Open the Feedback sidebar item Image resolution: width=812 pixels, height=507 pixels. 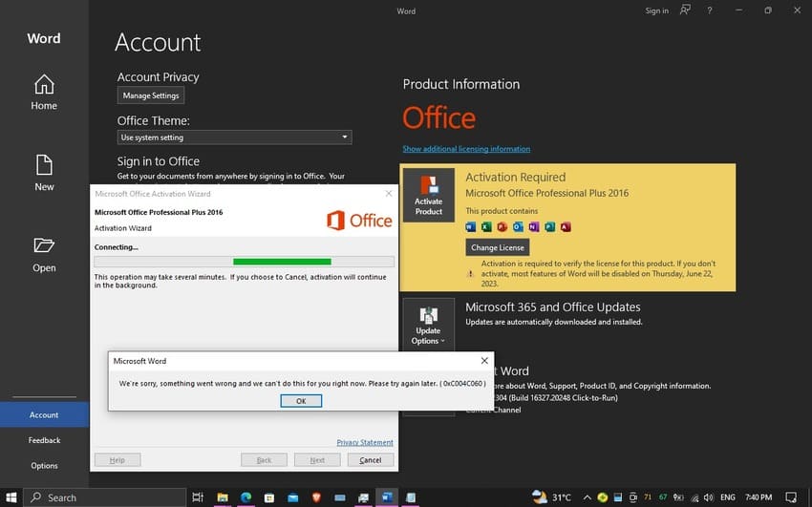coord(44,440)
